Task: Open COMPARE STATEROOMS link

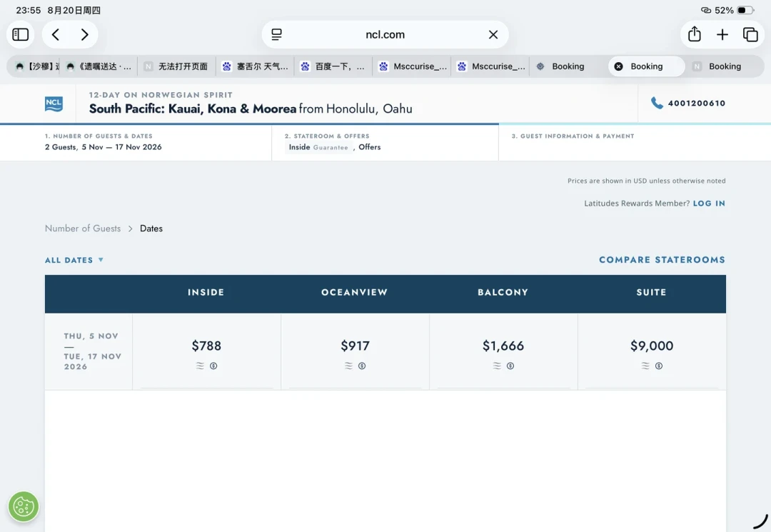Action: pos(662,260)
